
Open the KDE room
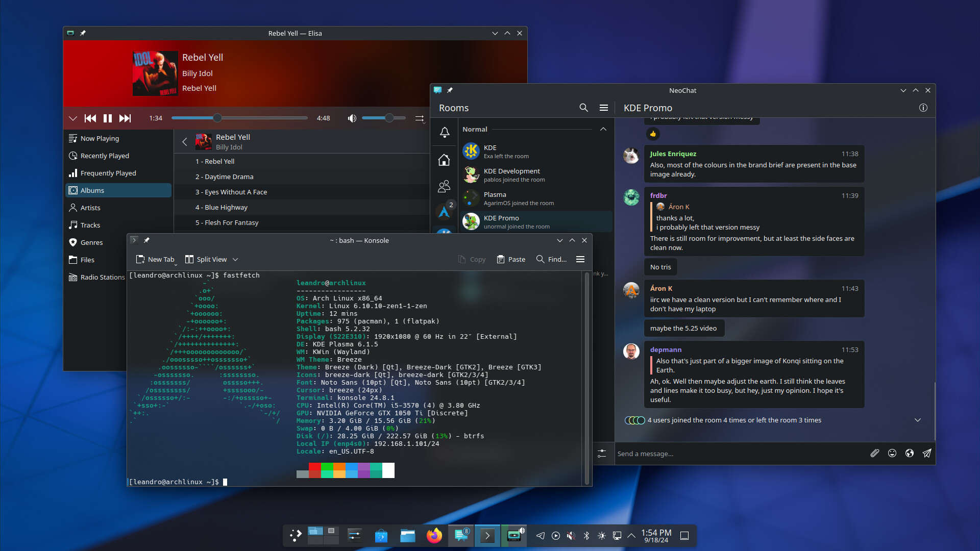click(x=536, y=152)
